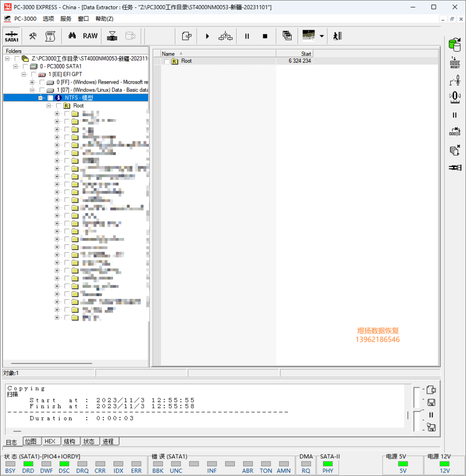Check the box for 1 [EE] EFI GPT
The width and height of the screenshot is (466, 476).
point(34,74)
